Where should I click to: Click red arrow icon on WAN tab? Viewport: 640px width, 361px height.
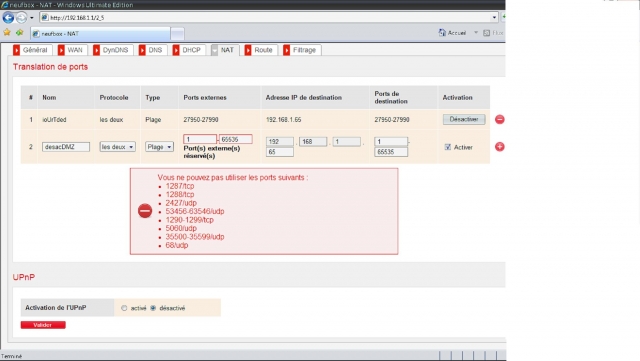61,50
